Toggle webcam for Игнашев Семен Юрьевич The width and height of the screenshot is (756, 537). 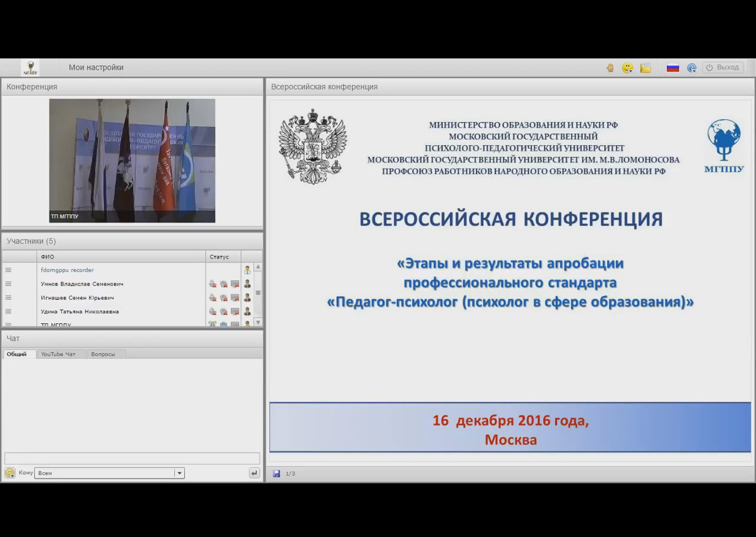pos(224,297)
